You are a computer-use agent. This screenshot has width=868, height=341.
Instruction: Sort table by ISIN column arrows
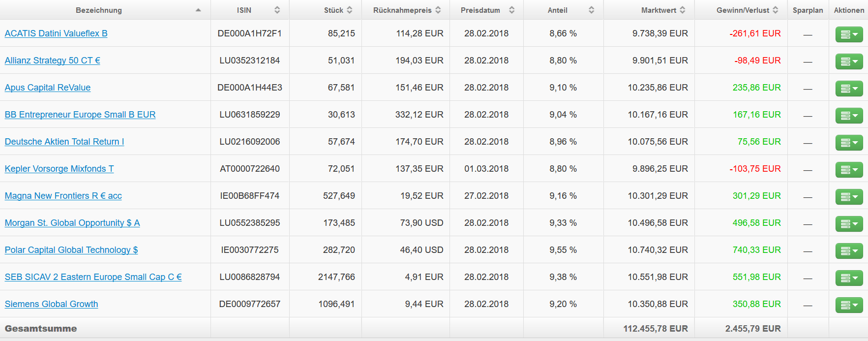(x=277, y=10)
